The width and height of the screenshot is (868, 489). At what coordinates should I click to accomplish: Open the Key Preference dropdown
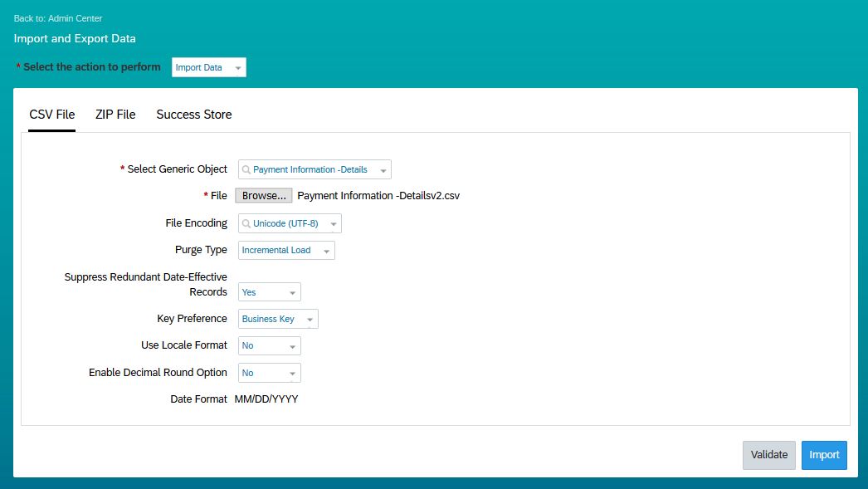click(x=279, y=319)
